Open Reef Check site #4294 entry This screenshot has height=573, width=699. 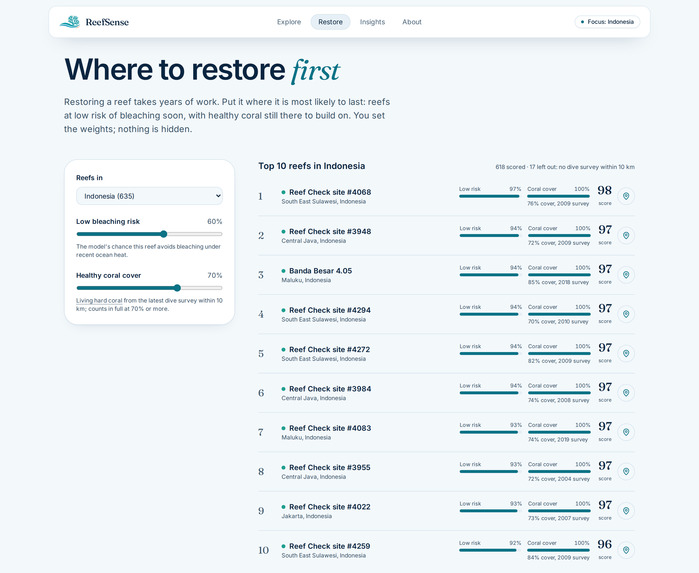click(x=330, y=310)
